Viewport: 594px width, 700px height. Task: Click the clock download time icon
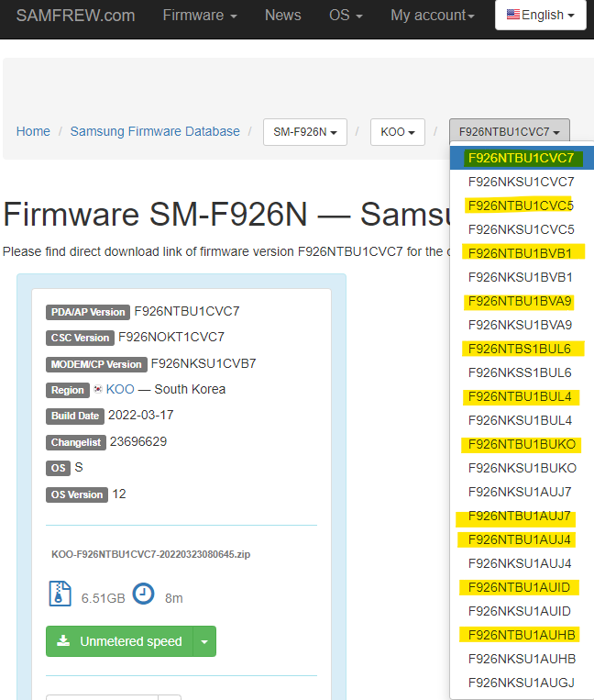click(x=144, y=594)
